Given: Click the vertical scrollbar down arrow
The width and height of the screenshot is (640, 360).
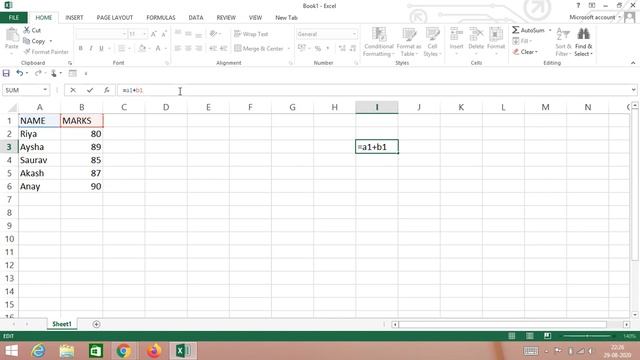Looking at the screenshot, I should point(635,315).
